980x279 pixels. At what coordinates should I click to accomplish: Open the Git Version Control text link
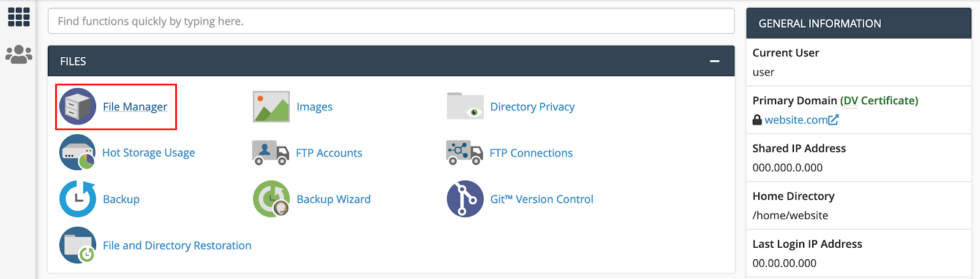[541, 199]
